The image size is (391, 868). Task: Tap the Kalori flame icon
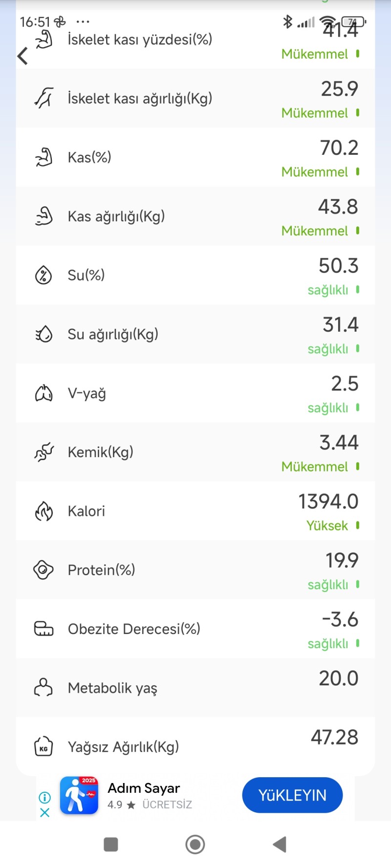pyautogui.click(x=43, y=511)
